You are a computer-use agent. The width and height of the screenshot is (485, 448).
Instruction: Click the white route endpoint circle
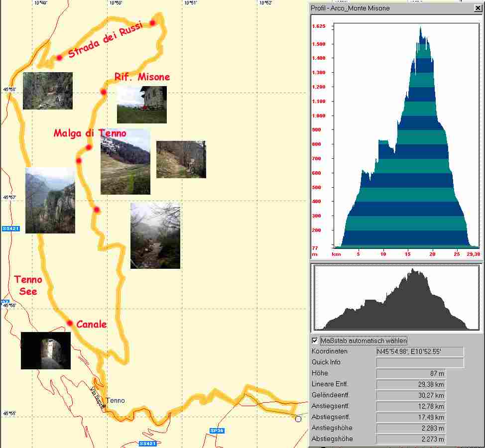click(298, 419)
